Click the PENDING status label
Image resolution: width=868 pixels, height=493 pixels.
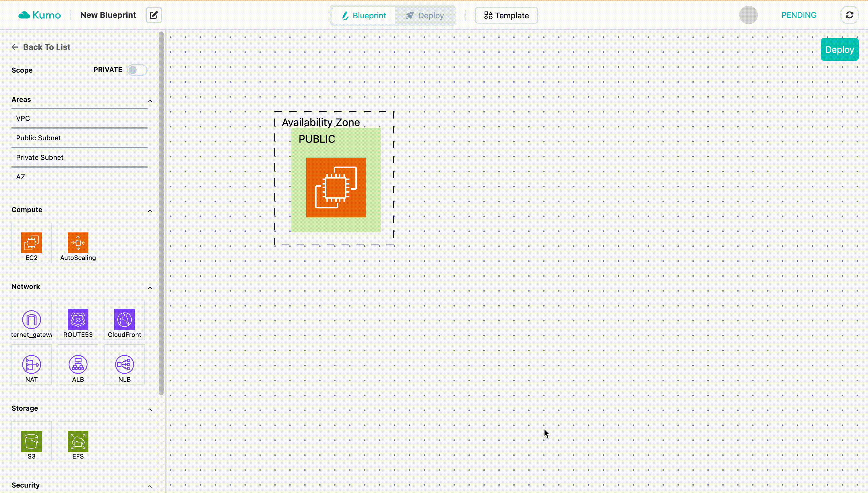(799, 15)
